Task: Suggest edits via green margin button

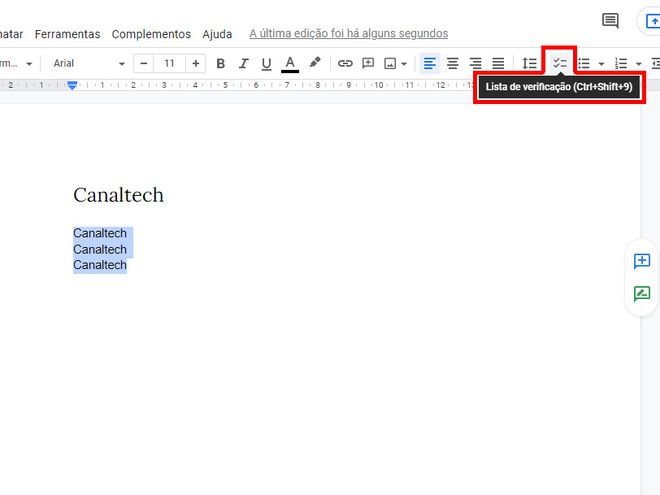Action: pos(642,293)
